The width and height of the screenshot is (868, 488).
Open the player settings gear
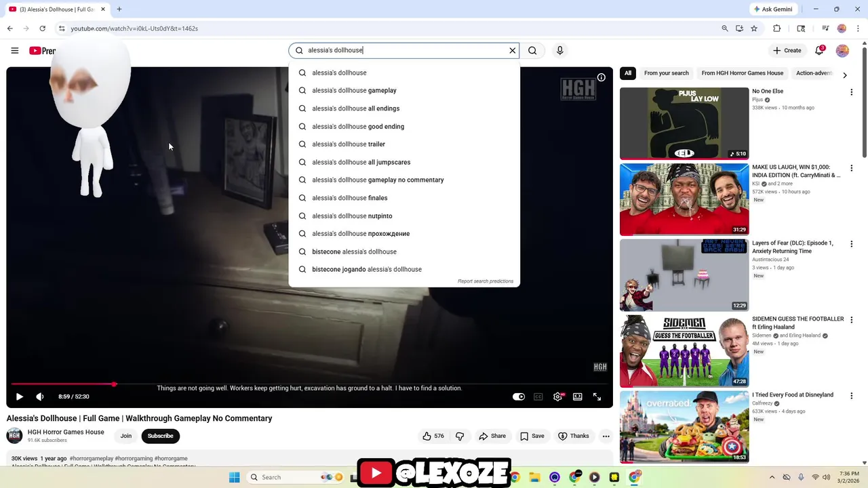(558, 396)
